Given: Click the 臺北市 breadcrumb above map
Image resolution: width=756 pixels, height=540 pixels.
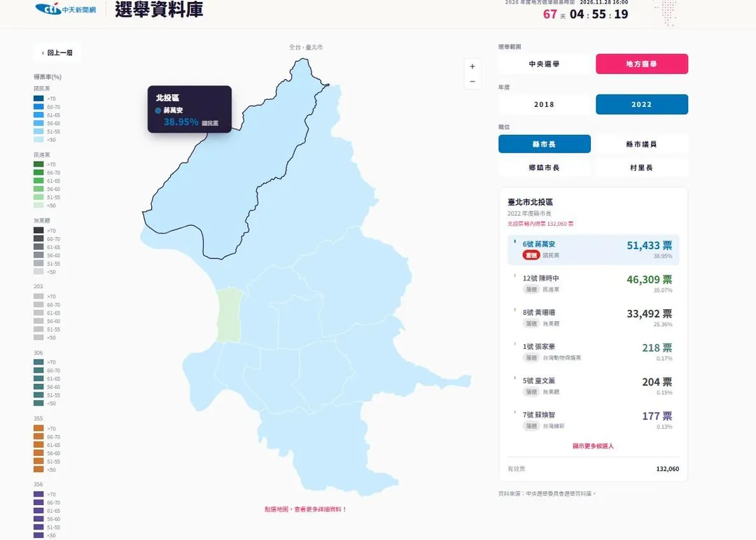Looking at the screenshot, I should tap(314, 47).
